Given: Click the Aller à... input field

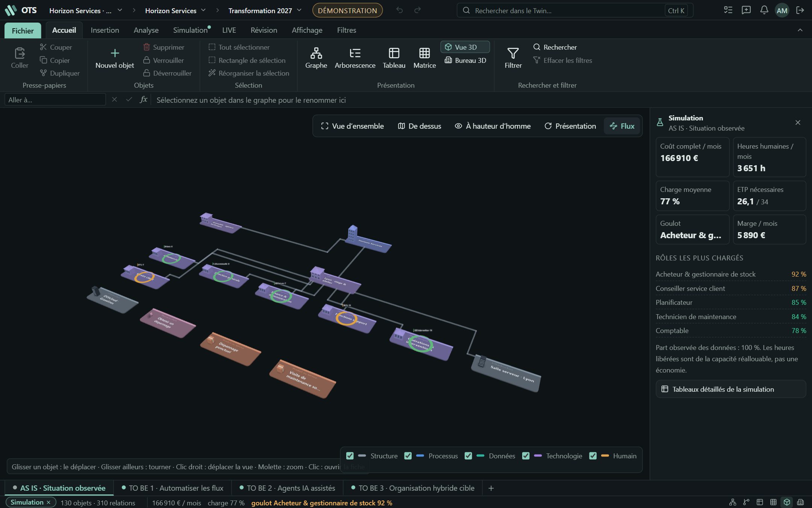Looking at the screenshot, I should pos(55,100).
